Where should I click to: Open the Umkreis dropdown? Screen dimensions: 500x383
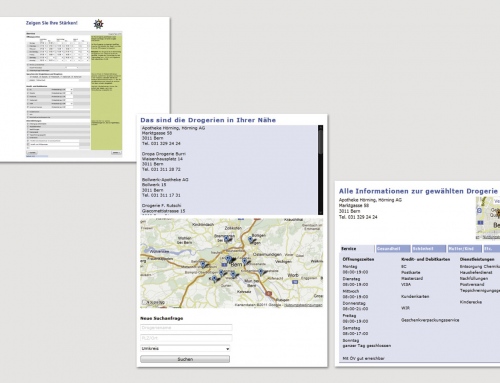pyautogui.click(x=185, y=348)
